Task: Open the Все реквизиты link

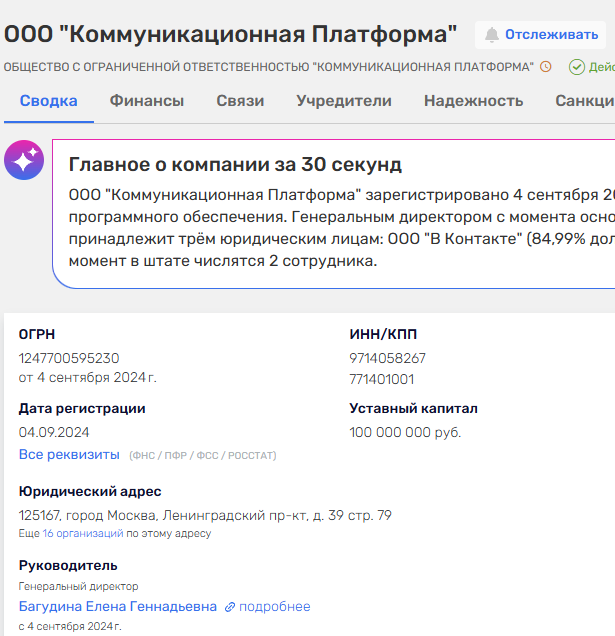Action: [x=69, y=454]
